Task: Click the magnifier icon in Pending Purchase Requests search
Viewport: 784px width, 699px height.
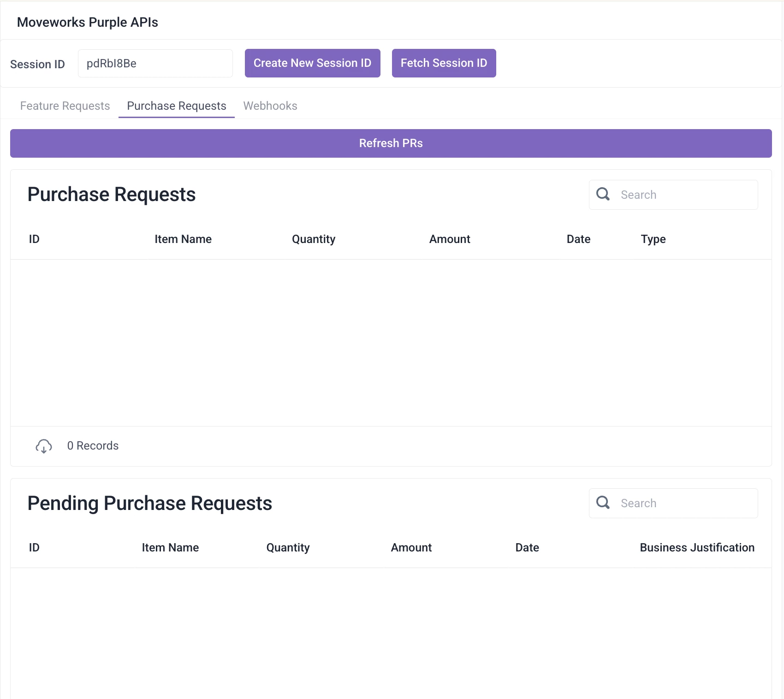Action: click(x=603, y=503)
